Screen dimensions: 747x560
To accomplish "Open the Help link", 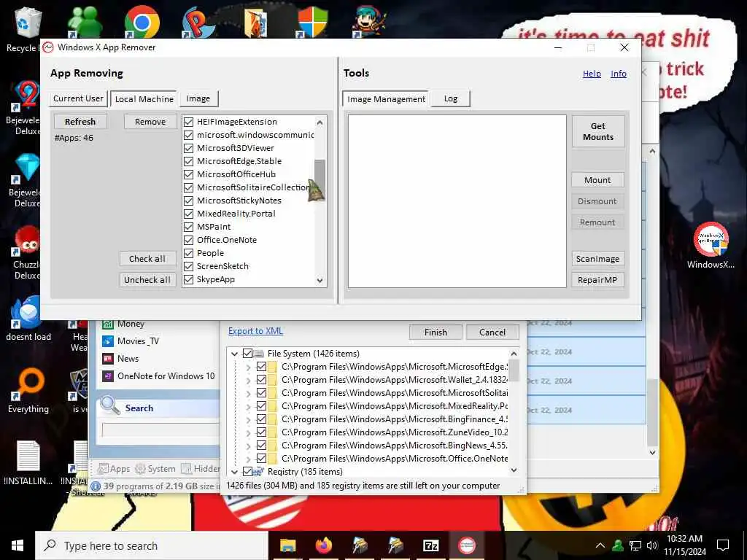I will tap(592, 74).
